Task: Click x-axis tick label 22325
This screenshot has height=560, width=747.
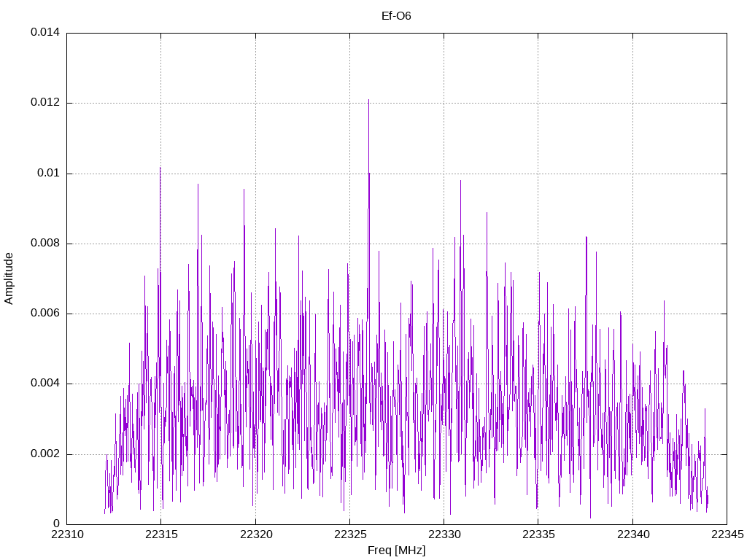Action: [x=350, y=534]
